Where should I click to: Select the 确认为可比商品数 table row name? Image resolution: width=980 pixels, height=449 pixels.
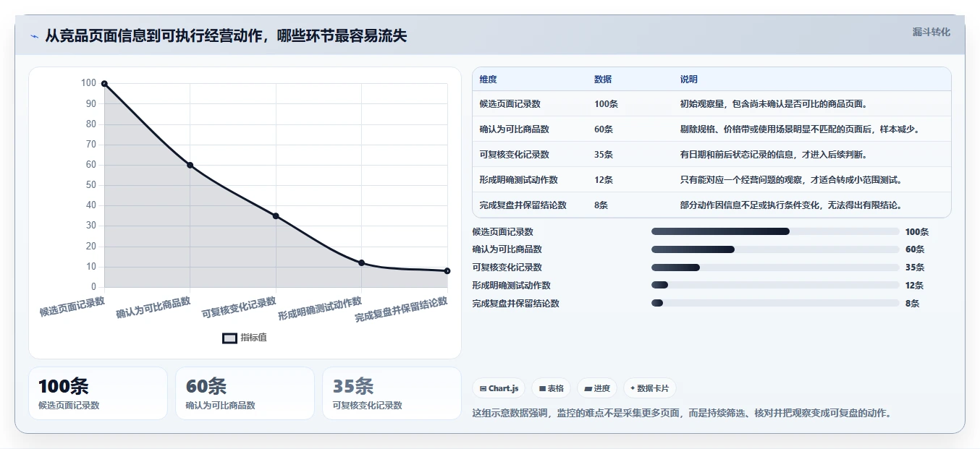point(514,129)
